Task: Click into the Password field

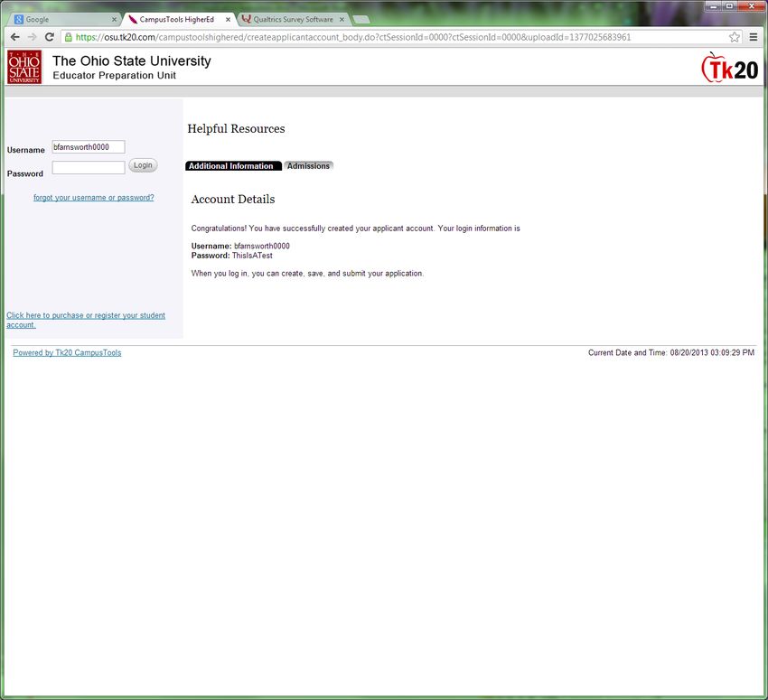Action: point(89,167)
